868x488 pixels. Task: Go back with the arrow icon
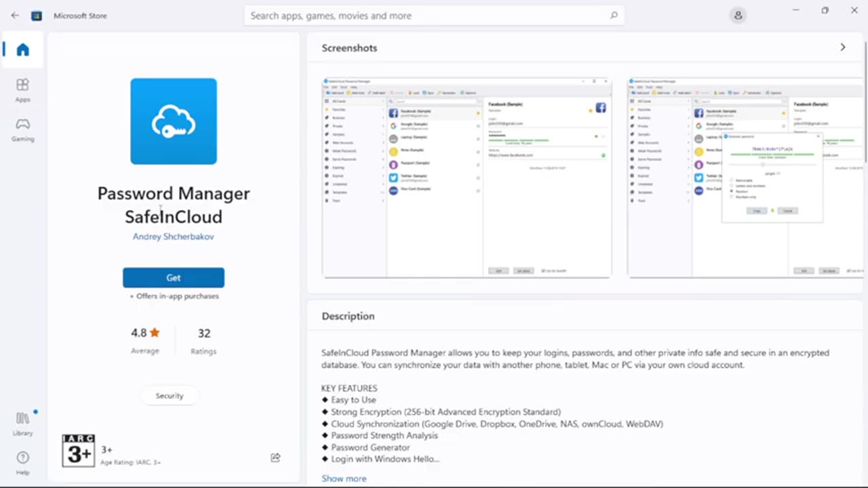pyautogui.click(x=15, y=15)
